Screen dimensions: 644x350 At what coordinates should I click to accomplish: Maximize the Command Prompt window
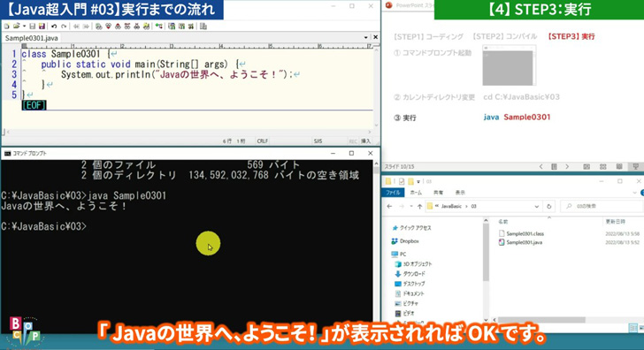(351, 153)
